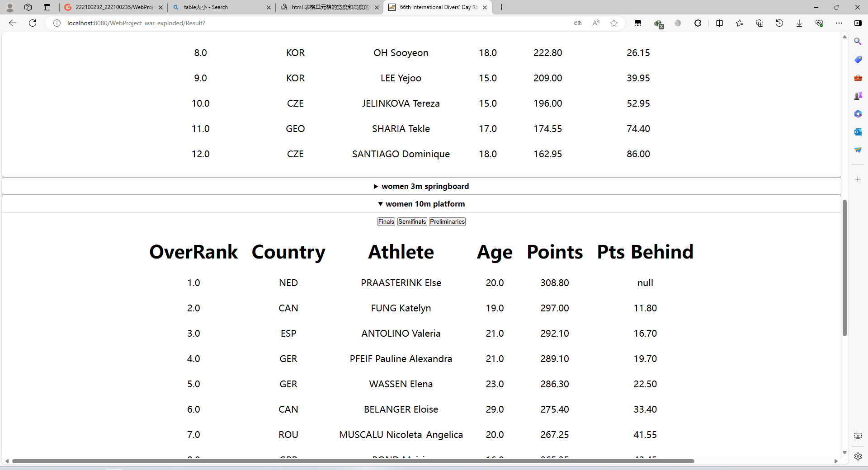
Task: Open Outlook in the Edge sidebar
Action: click(x=858, y=132)
